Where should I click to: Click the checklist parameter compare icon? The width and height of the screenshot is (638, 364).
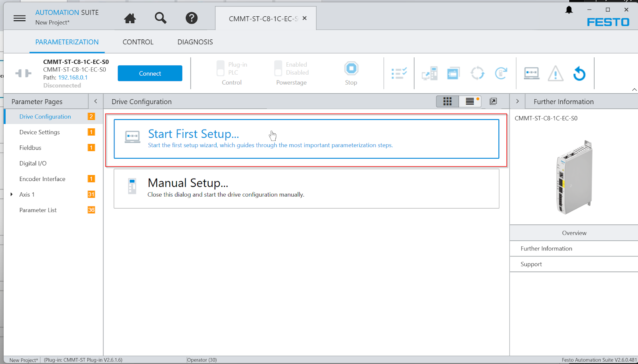point(399,73)
